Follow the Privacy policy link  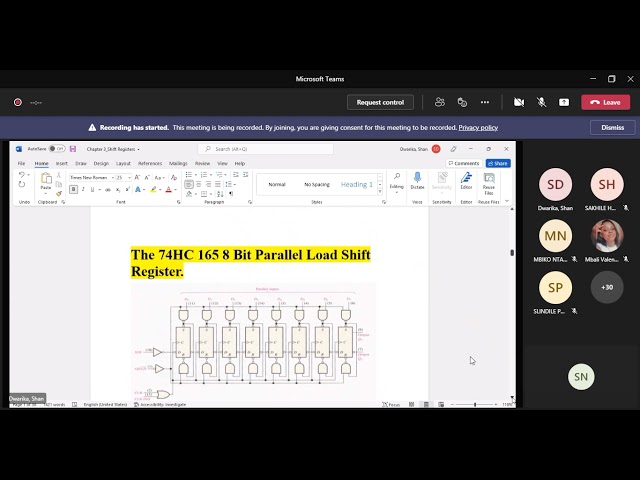click(478, 128)
